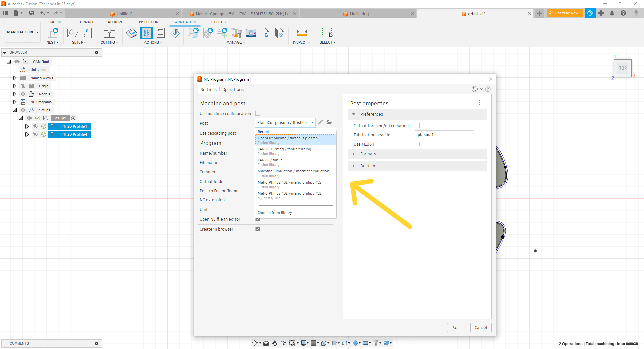The image size is (644, 349).
Task: Click the Zoom magnifier with plus icon
Action: coord(283,343)
